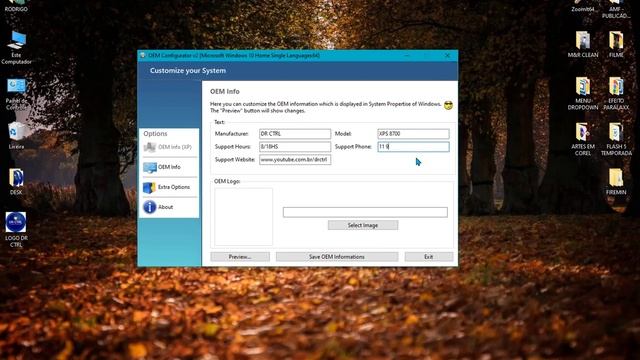The width and height of the screenshot is (640, 360).
Task: Focus the Model text field
Action: click(x=413, y=134)
